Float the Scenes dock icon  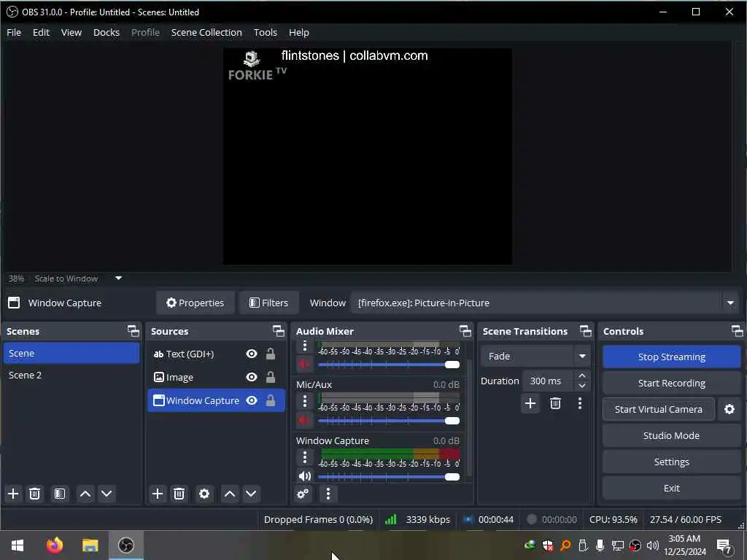(x=133, y=331)
